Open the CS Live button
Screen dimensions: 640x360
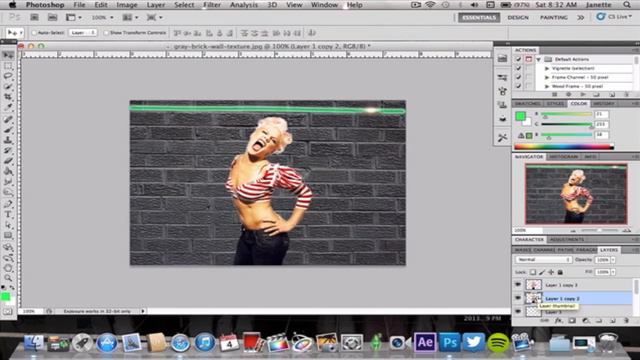(613, 17)
